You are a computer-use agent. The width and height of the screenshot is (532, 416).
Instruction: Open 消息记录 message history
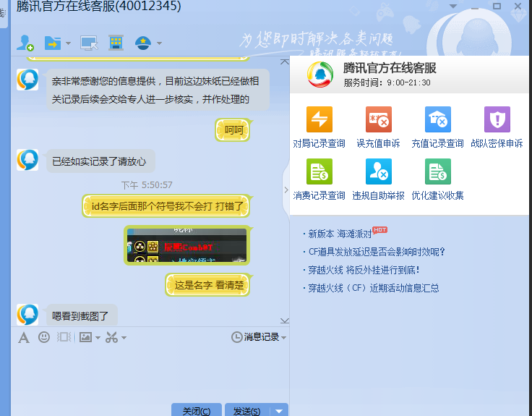pyautogui.click(x=255, y=337)
